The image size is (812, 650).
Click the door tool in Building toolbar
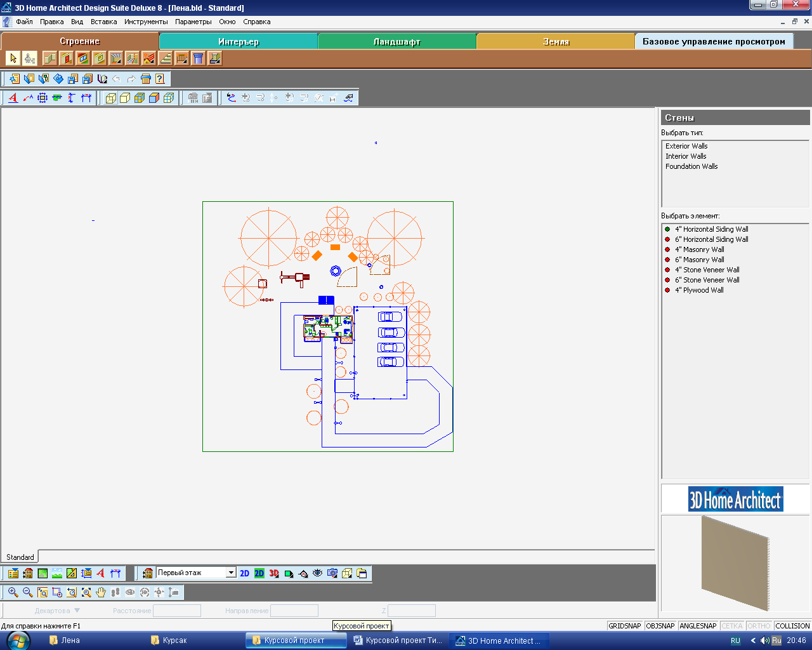(x=67, y=59)
